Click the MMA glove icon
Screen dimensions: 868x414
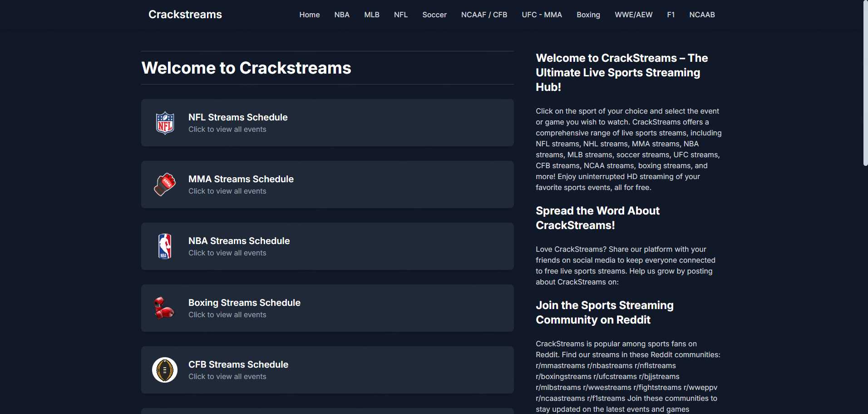point(165,185)
